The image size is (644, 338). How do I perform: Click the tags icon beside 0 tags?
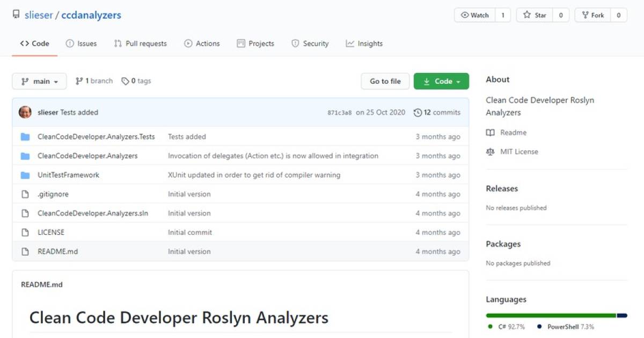coord(126,81)
